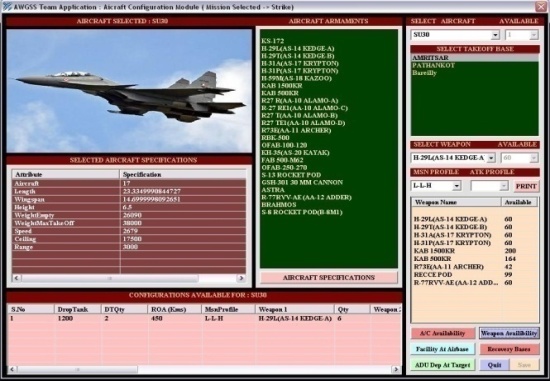Select R27 T(AA-10 ALAMO-B) armament
The height and width of the screenshot is (381, 550).
tap(300, 115)
